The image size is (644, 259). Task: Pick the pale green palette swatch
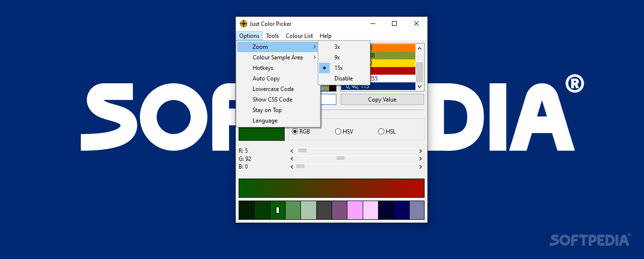[309, 210]
